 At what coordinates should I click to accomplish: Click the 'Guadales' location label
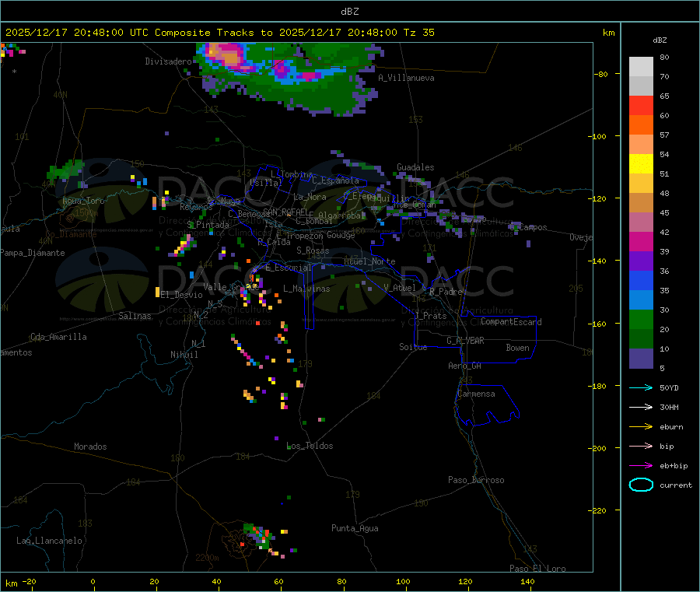click(415, 167)
